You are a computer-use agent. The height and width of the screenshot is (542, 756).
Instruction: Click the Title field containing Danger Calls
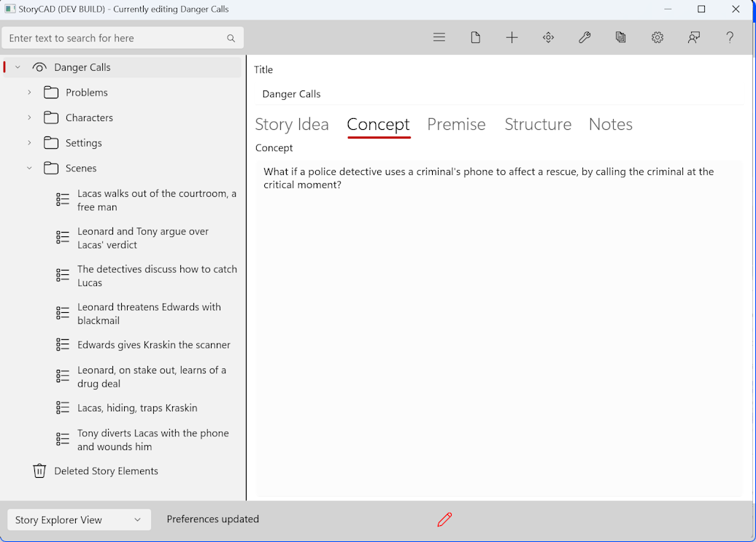[x=499, y=94]
